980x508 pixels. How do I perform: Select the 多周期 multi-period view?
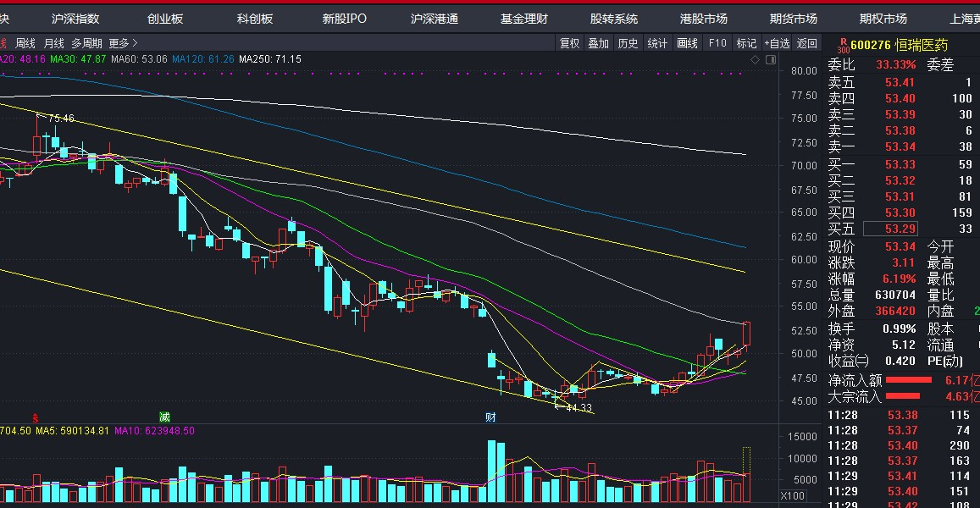coord(86,43)
